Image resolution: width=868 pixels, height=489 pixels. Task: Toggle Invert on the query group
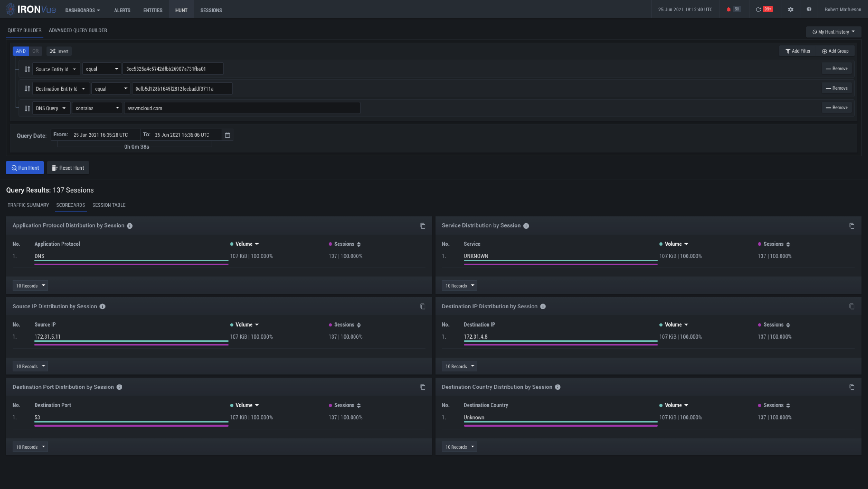point(59,51)
